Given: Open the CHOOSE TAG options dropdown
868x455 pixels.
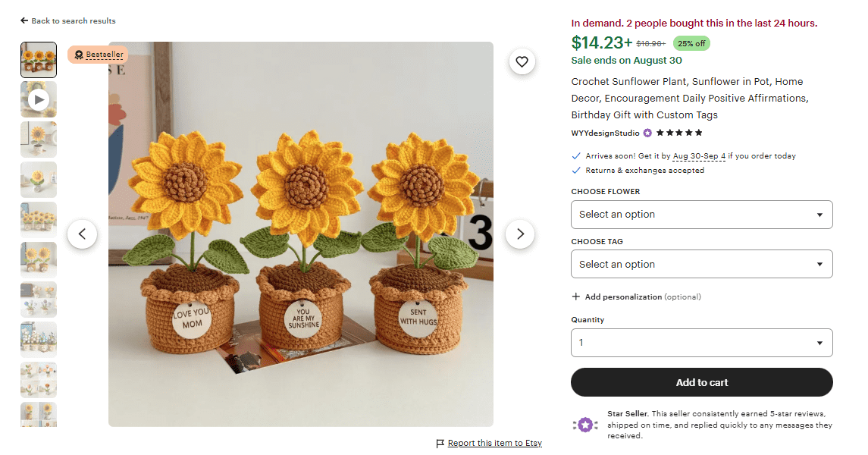Looking at the screenshot, I should click(x=701, y=264).
